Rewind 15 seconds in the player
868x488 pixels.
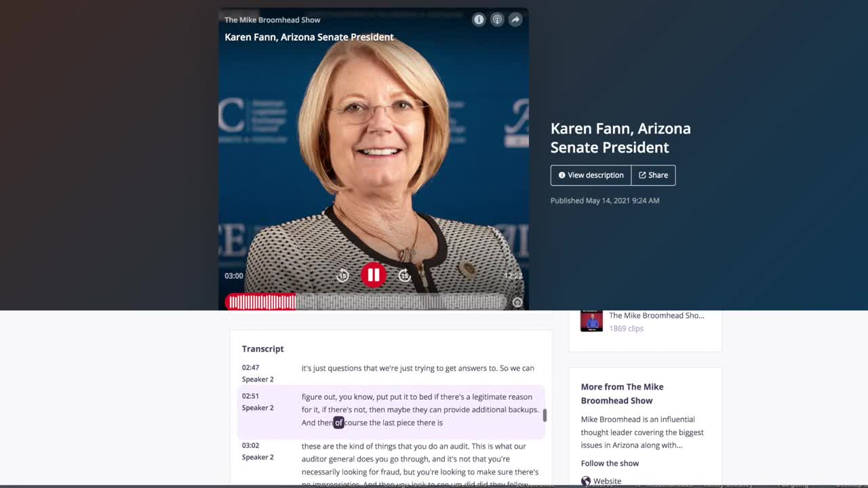342,275
